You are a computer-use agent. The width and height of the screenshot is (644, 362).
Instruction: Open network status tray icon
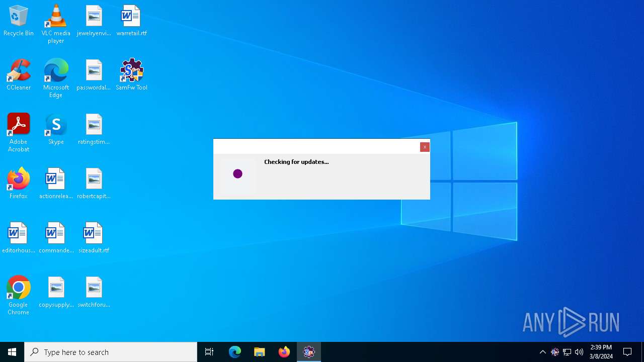(567, 352)
